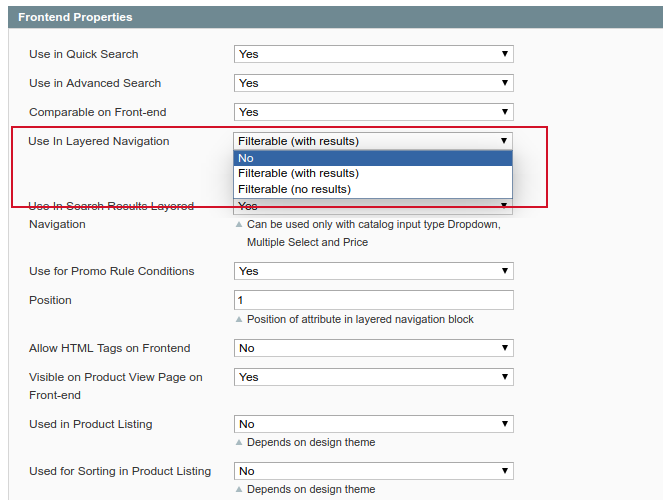Open Used for Sorting in Product Listing dropdown
The image size is (670, 500).
point(373,471)
